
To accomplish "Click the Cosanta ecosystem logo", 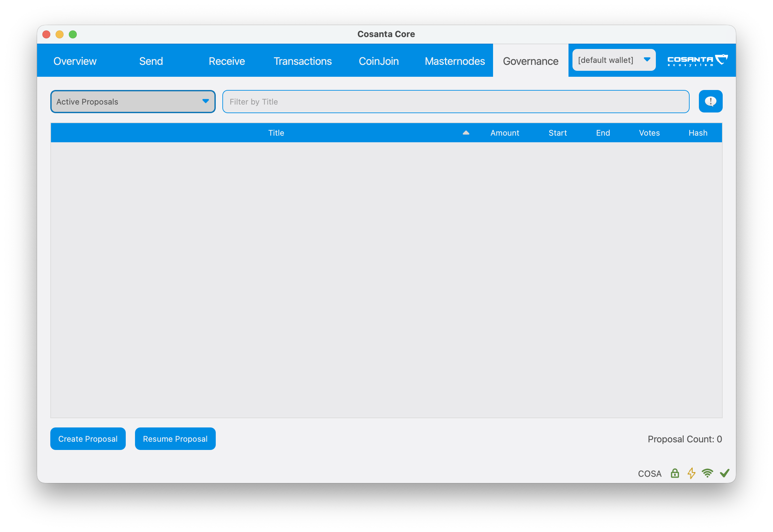I will tap(697, 60).
